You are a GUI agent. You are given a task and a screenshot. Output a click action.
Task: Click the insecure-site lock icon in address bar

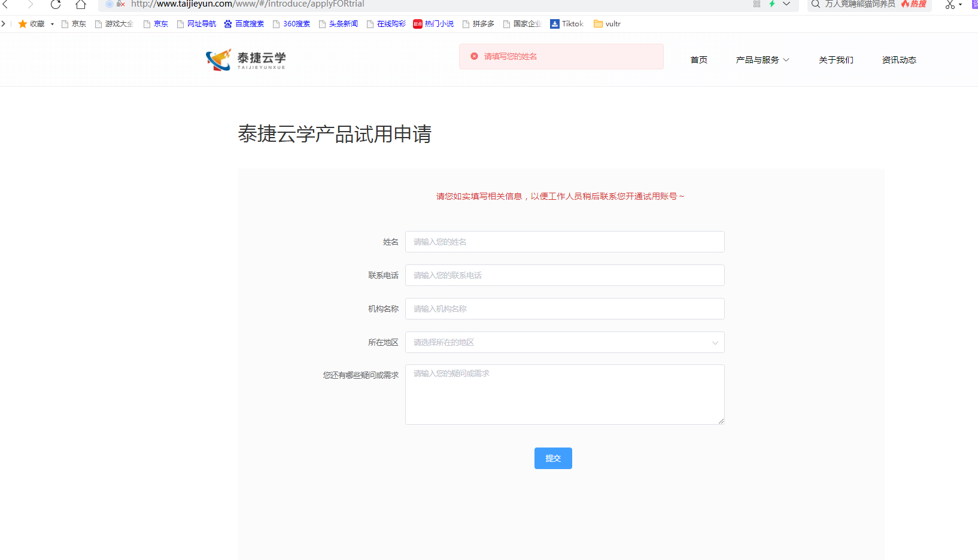tap(121, 4)
